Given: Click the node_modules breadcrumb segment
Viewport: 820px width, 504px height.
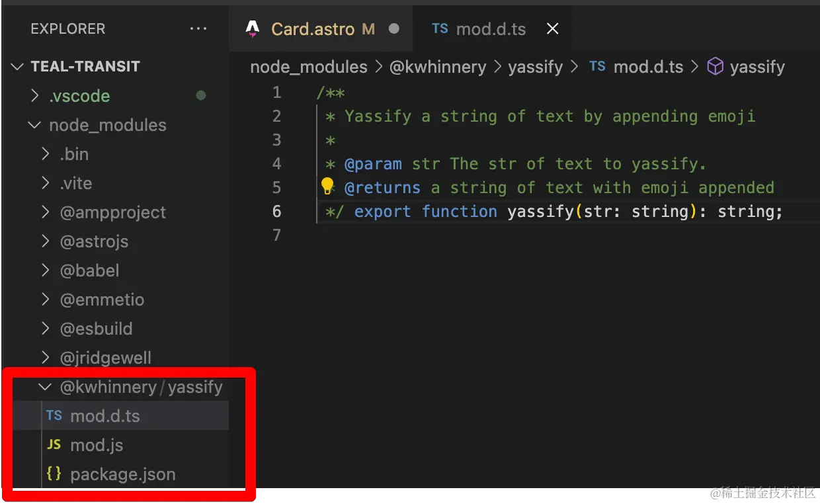Looking at the screenshot, I should pos(309,66).
